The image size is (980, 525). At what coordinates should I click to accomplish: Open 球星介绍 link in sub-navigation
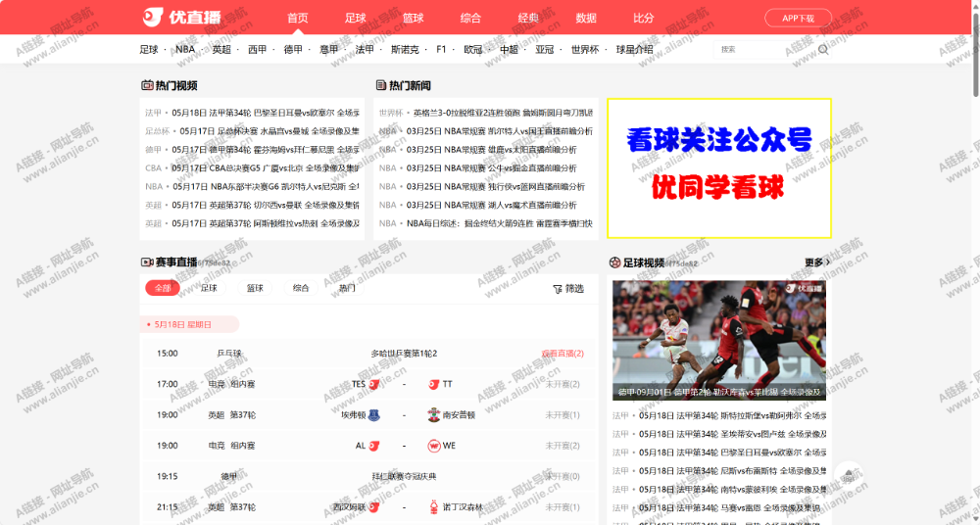pos(634,49)
